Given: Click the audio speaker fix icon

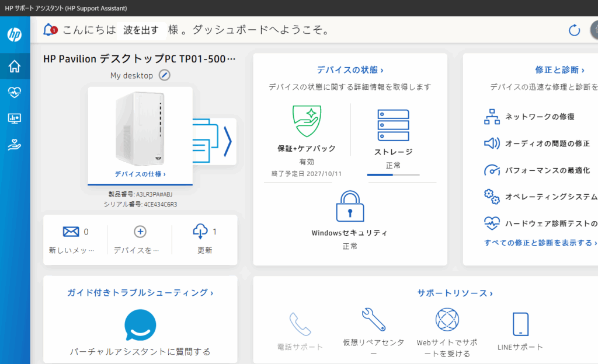Looking at the screenshot, I should (x=492, y=143).
